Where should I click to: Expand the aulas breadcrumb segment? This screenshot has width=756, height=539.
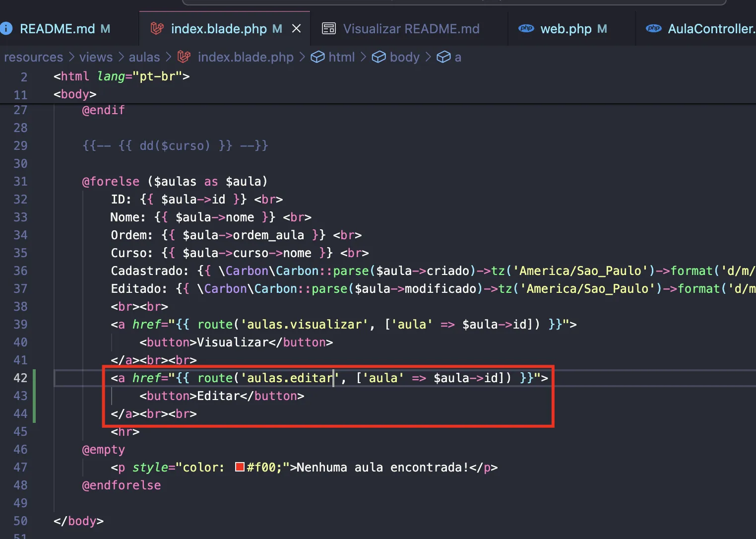pos(144,57)
